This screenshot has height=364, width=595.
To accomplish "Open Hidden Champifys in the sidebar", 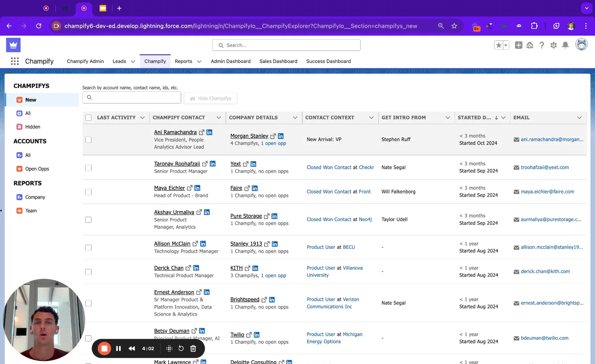I will [32, 127].
